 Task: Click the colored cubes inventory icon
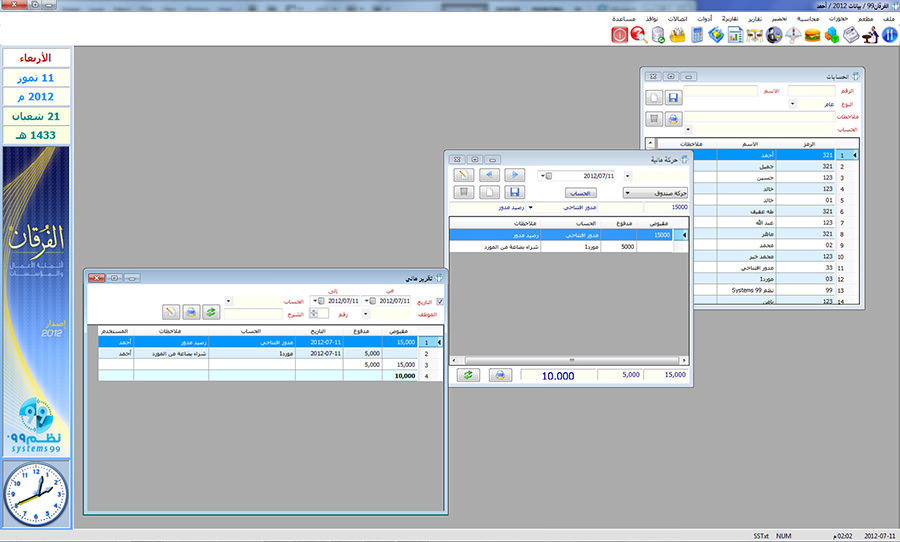point(832,35)
